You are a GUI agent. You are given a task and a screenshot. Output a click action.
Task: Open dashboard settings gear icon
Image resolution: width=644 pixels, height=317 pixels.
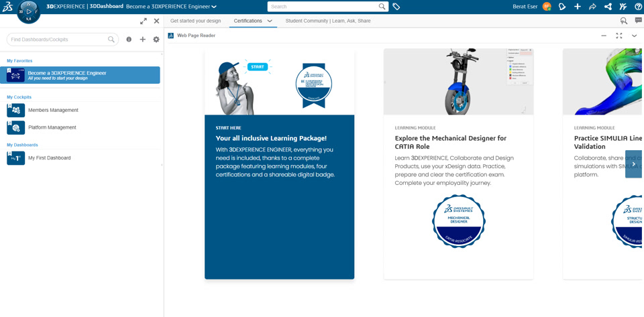pos(156,40)
